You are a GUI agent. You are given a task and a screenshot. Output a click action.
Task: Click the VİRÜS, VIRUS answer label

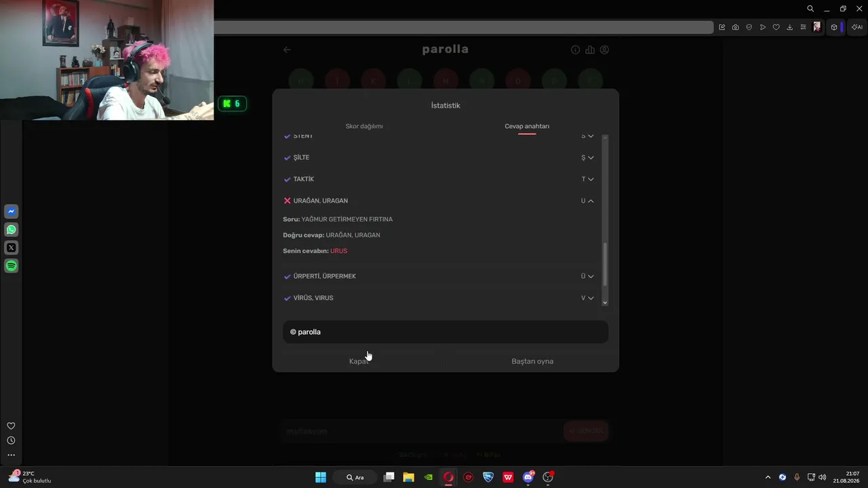(313, 298)
